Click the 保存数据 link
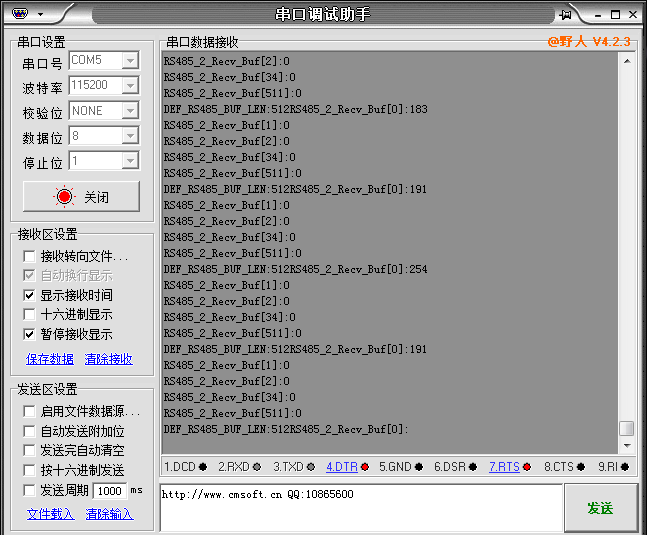647x535 pixels. pyautogui.click(x=50, y=359)
